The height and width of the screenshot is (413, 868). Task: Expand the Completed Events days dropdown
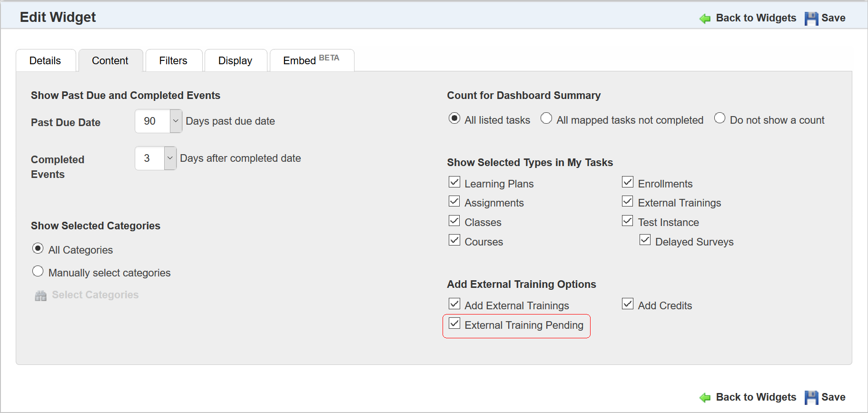pos(170,158)
